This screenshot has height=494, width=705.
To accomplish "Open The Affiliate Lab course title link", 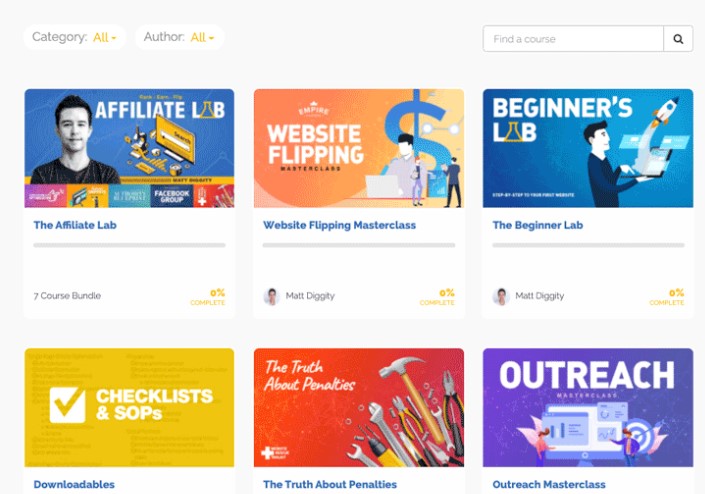I will click(x=75, y=225).
